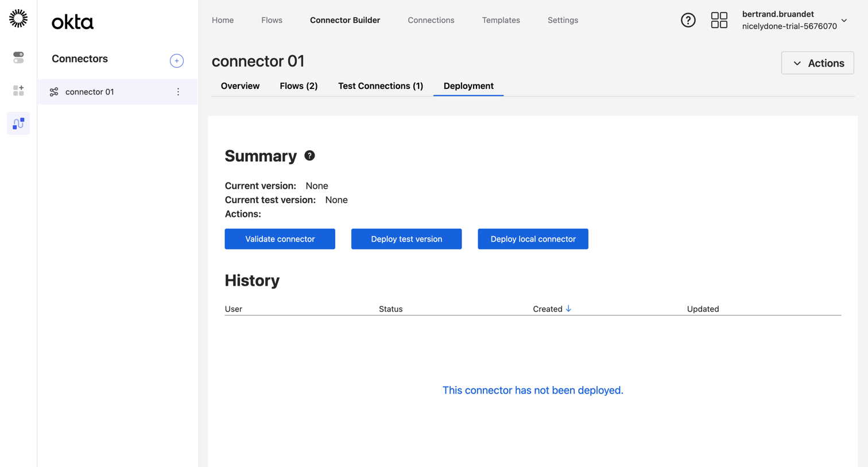Switch to the Overview tab
This screenshot has width=868, height=467.
coord(240,86)
